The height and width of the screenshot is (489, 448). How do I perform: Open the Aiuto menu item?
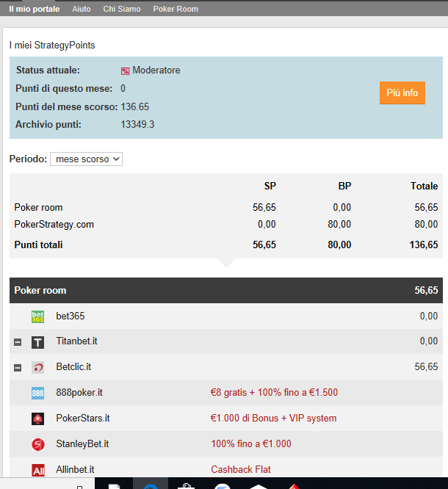tap(82, 9)
